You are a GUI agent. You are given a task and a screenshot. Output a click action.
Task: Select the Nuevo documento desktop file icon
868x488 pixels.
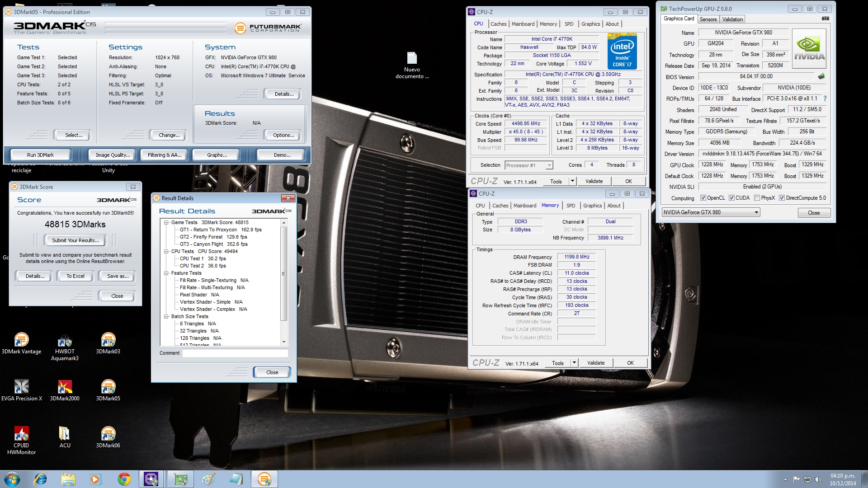[412, 66]
